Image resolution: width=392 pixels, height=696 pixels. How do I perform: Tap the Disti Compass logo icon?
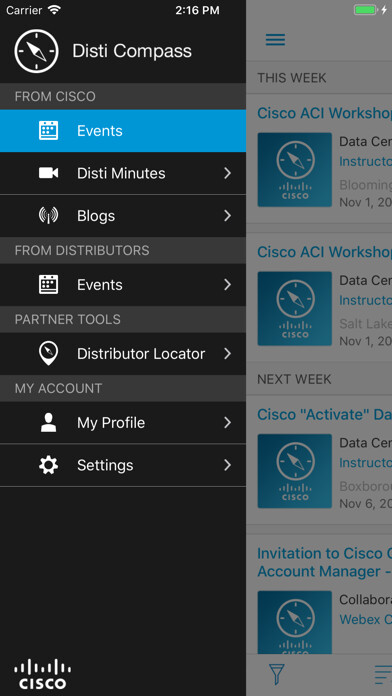pyautogui.click(x=36, y=51)
